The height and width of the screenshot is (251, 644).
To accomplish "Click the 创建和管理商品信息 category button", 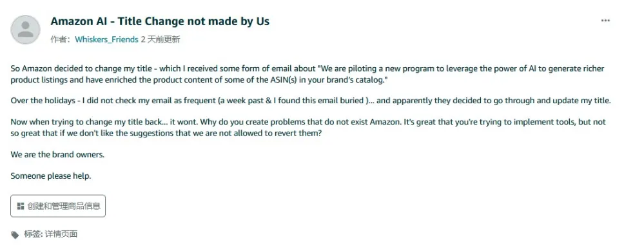I will [58, 206].
